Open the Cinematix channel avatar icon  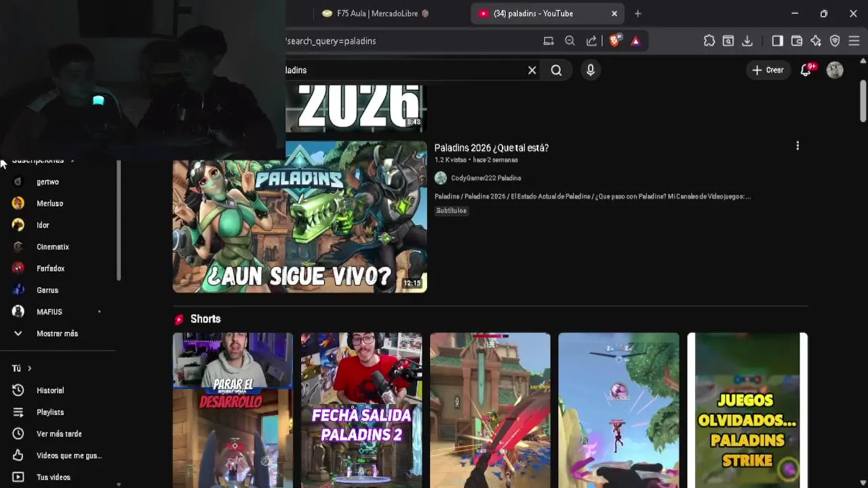pos(18,247)
